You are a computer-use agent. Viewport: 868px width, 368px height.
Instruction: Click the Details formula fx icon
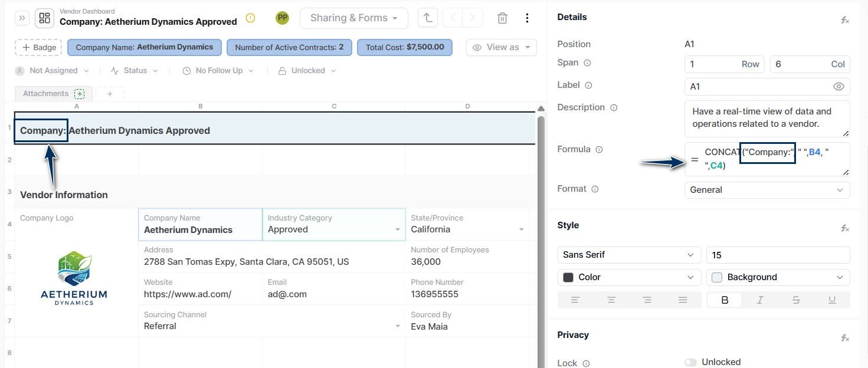[844, 20]
